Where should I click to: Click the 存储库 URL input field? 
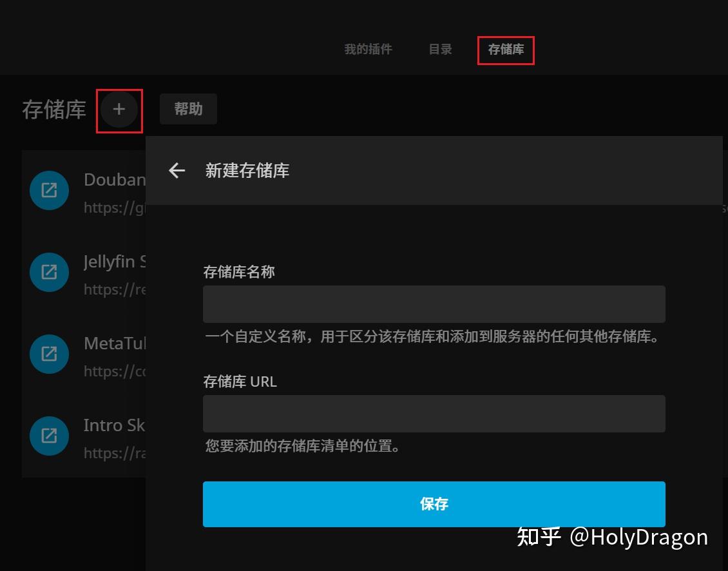tap(433, 413)
